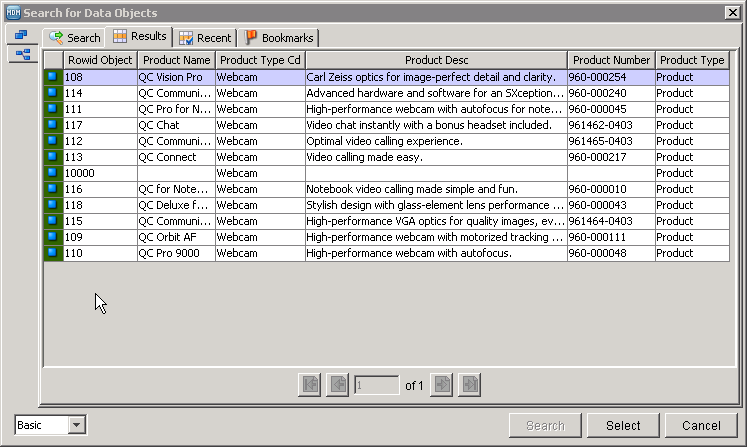Click the blue row icon for Rowid 110
Viewport: 747px width, 447px height.
53,253
